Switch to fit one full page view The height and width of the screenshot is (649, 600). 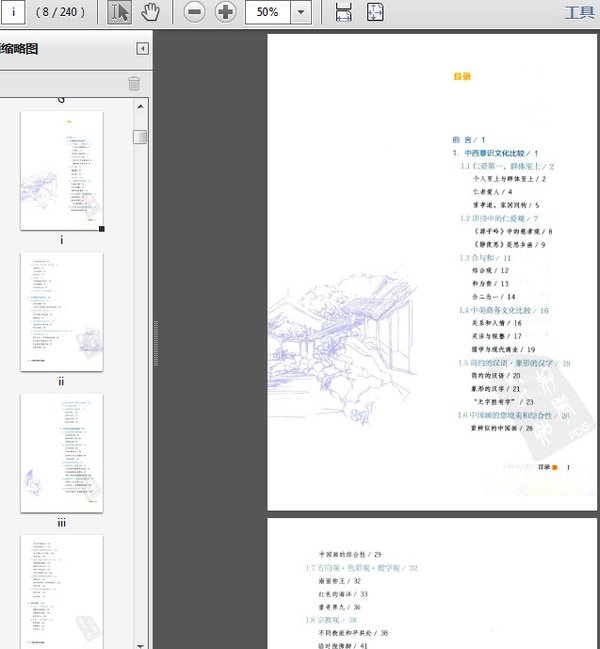click(x=375, y=12)
